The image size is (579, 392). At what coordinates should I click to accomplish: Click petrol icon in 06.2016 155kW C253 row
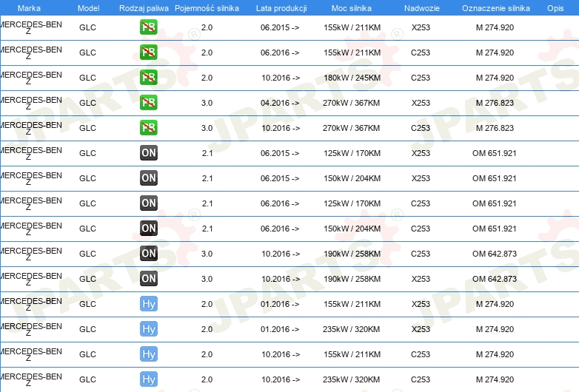148,53
